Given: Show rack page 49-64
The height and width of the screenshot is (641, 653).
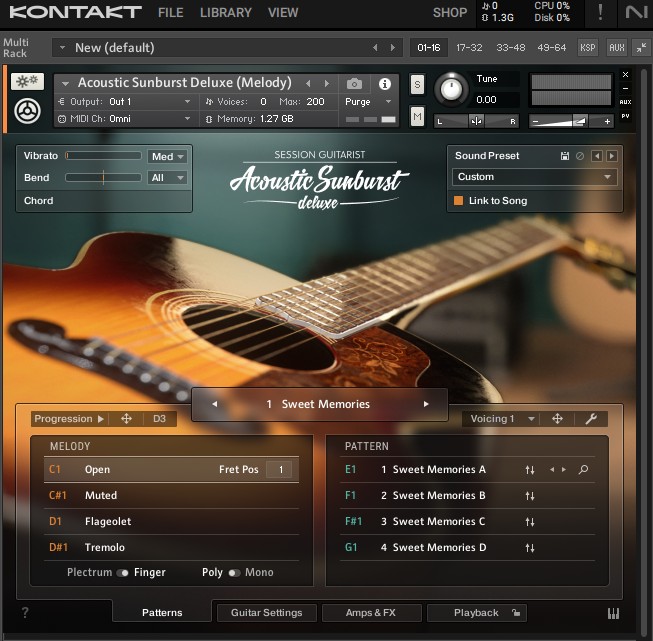Looking at the screenshot, I should click(x=551, y=47).
